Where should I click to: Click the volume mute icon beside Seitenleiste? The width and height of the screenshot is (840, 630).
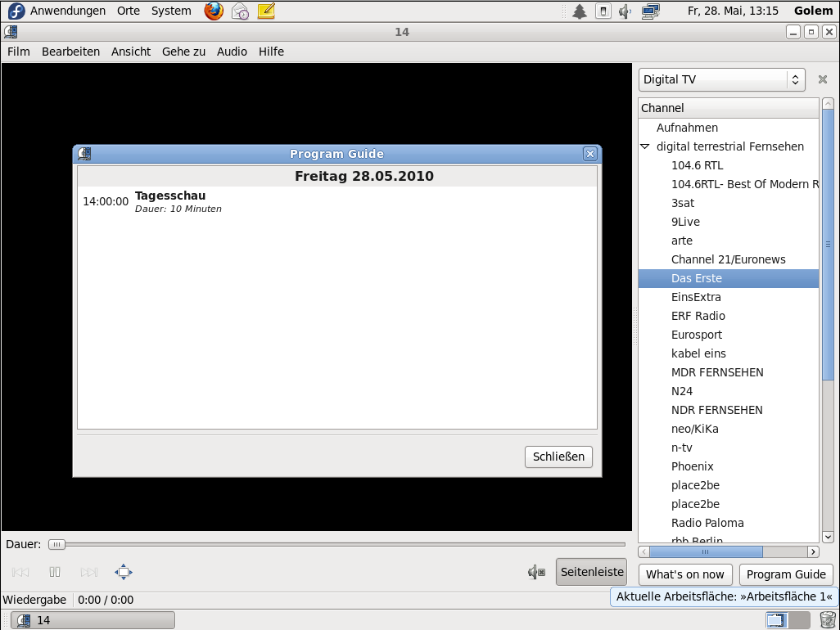[536, 572]
